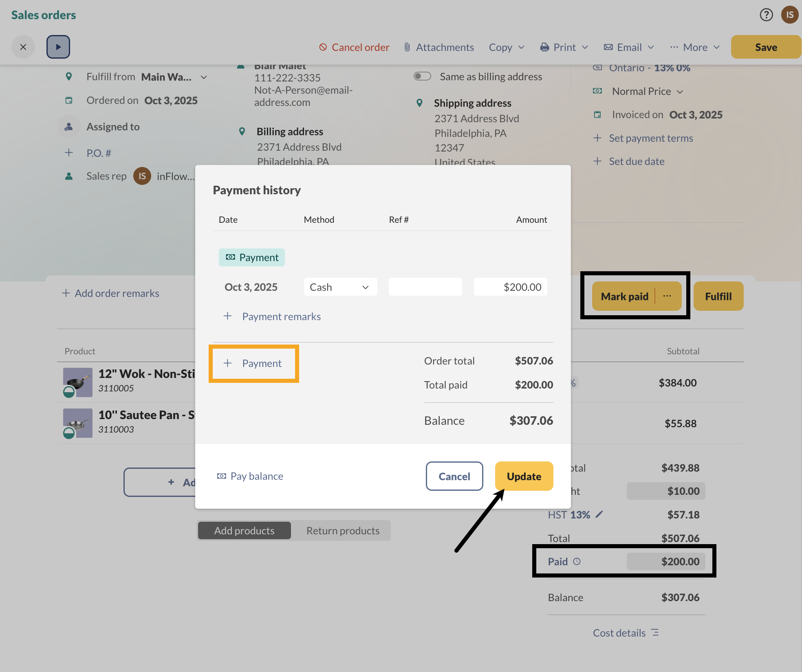This screenshot has height=672, width=802.
Task: Expand the Normal Price pricing dropdown
Action: coord(680,91)
